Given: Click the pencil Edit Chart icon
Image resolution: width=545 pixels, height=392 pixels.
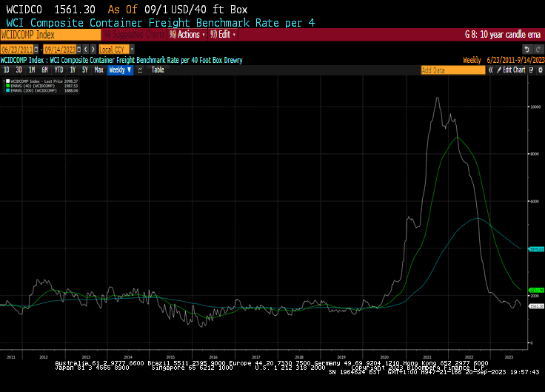Looking at the screenshot, I should pos(498,70).
